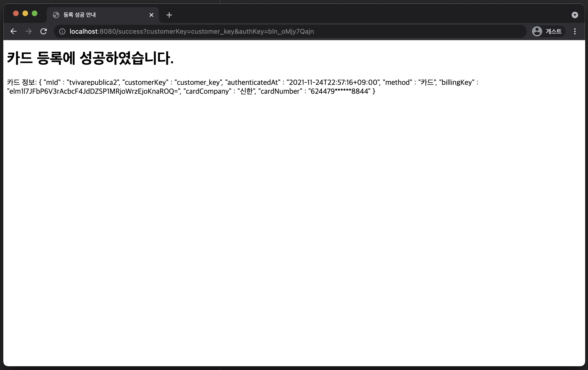Click the green fullscreen window button
Image resolution: width=588 pixels, height=370 pixels.
(x=35, y=13)
